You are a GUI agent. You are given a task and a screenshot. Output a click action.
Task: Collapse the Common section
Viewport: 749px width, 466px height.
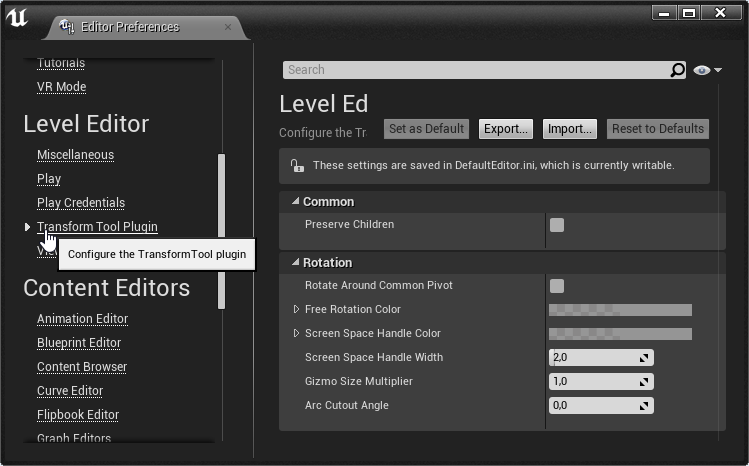(x=296, y=201)
